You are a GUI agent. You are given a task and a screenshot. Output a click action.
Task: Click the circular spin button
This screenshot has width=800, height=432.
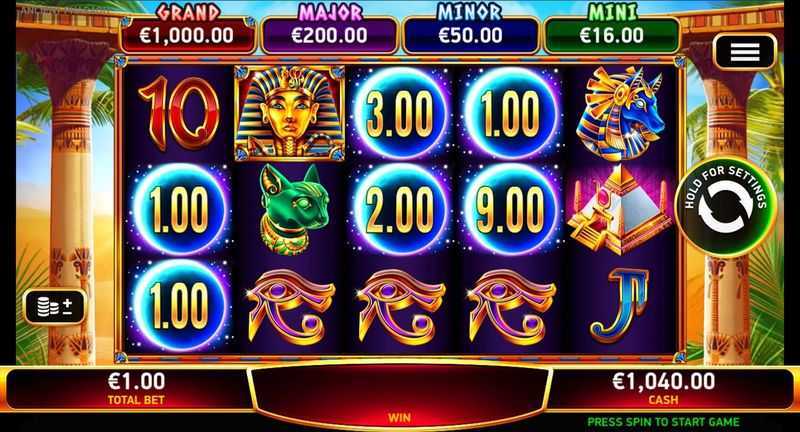(725, 207)
